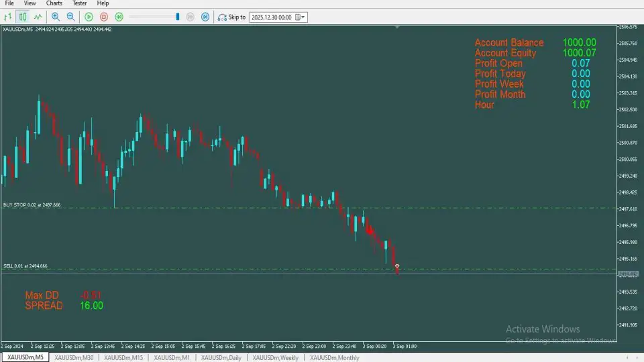Open the XAUUSDm,Weekly chart tab
644x362 pixels.
[276, 357]
